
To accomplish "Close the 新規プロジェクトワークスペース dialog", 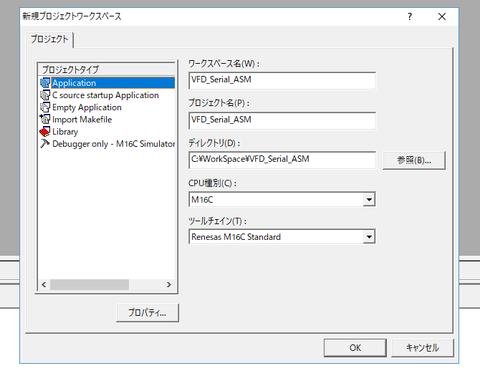I will (x=442, y=16).
